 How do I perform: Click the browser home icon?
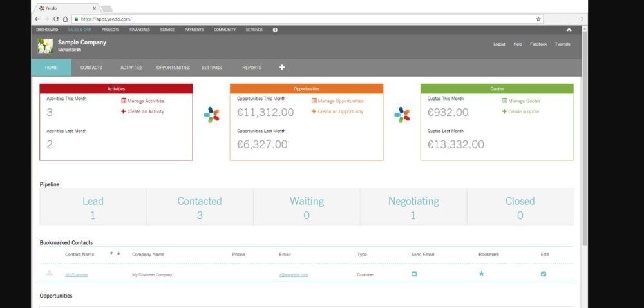(66, 19)
